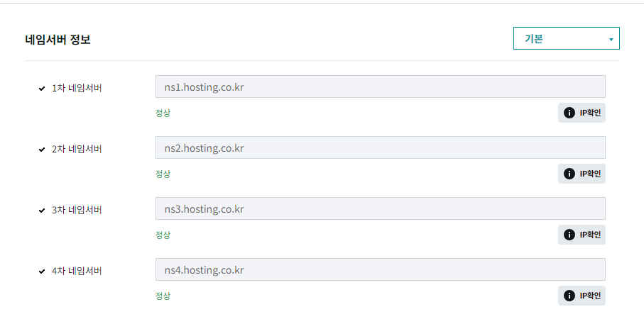644x324 pixels.
Task: Click checkmark next to 2차 네임서버
Action: [x=42, y=150]
